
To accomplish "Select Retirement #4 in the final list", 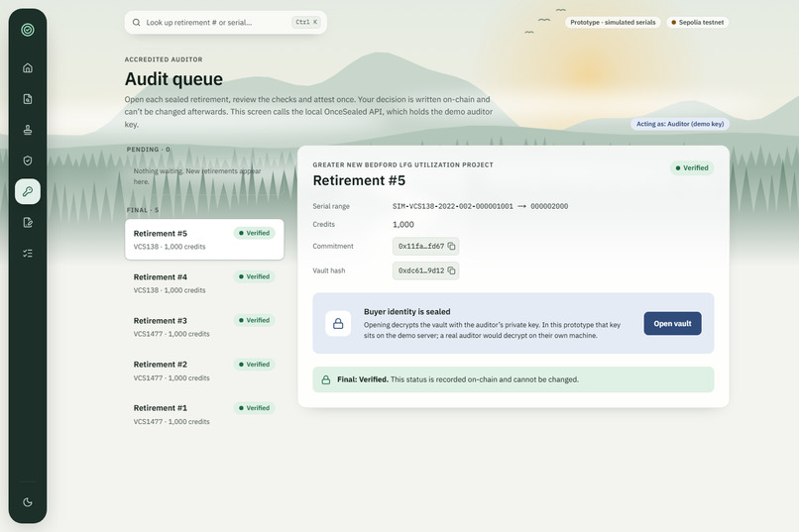I will click(204, 283).
